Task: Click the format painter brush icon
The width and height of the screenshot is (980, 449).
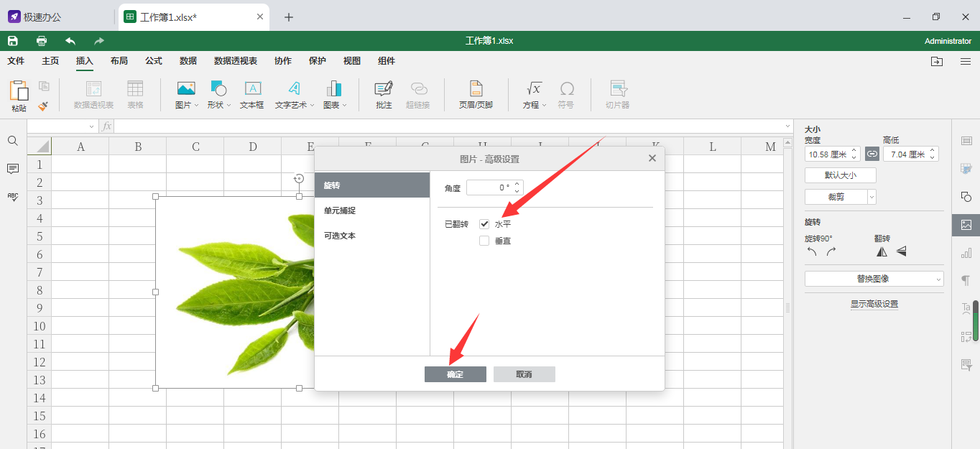Action: pyautogui.click(x=44, y=106)
